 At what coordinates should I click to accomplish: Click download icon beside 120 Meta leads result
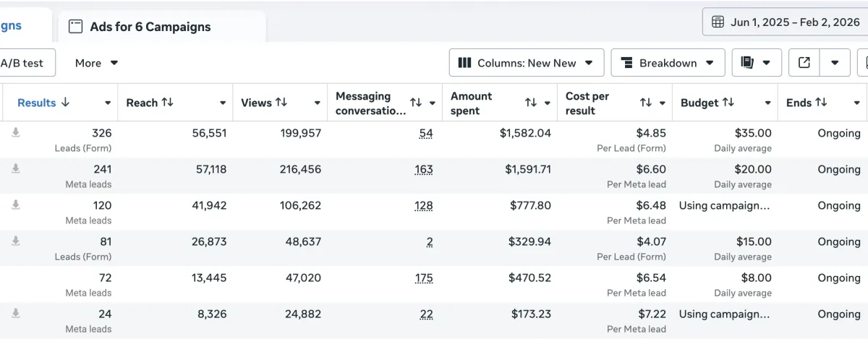coord(16,205)
